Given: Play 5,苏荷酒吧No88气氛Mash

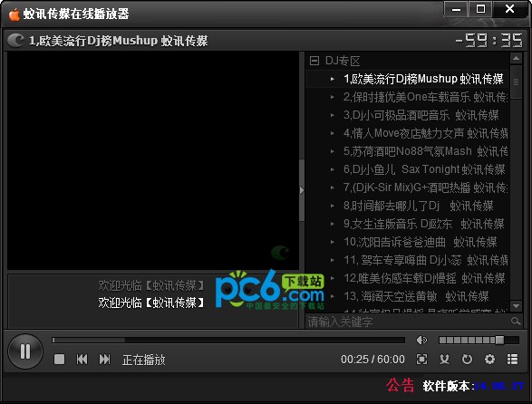Looking at the screenshot, I should click(407, 151).
